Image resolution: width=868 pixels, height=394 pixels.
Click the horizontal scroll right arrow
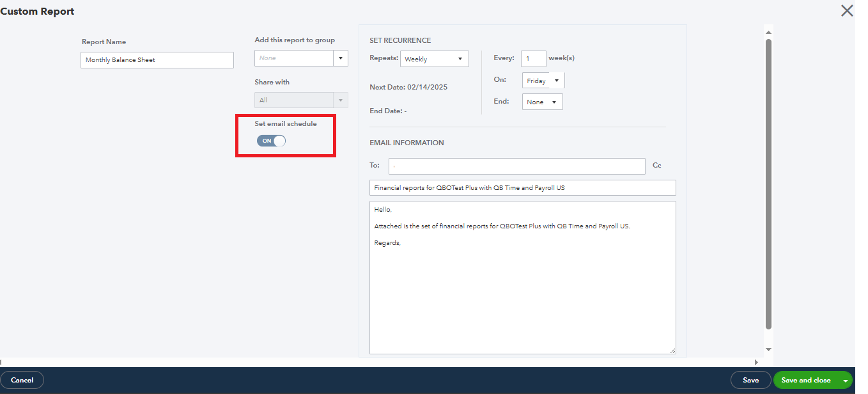756,362
